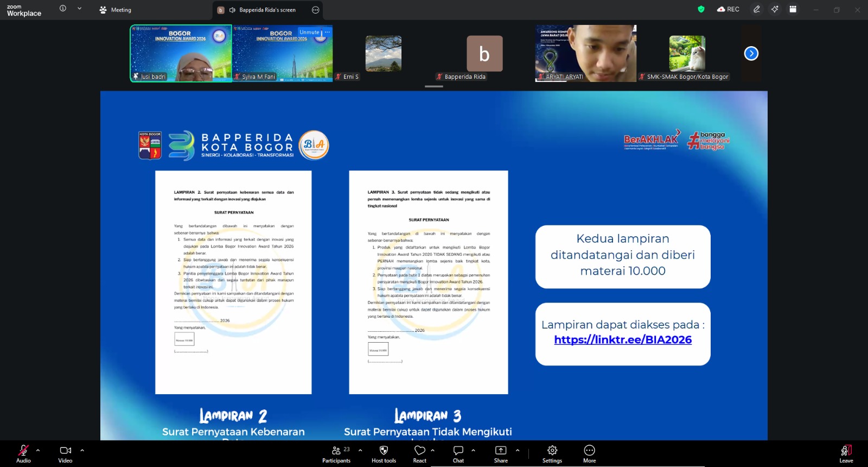Viewport: 868px width, 467px height.
Task: Select the Bapperida Rida's screen tab
Action: tap(267, 10)
